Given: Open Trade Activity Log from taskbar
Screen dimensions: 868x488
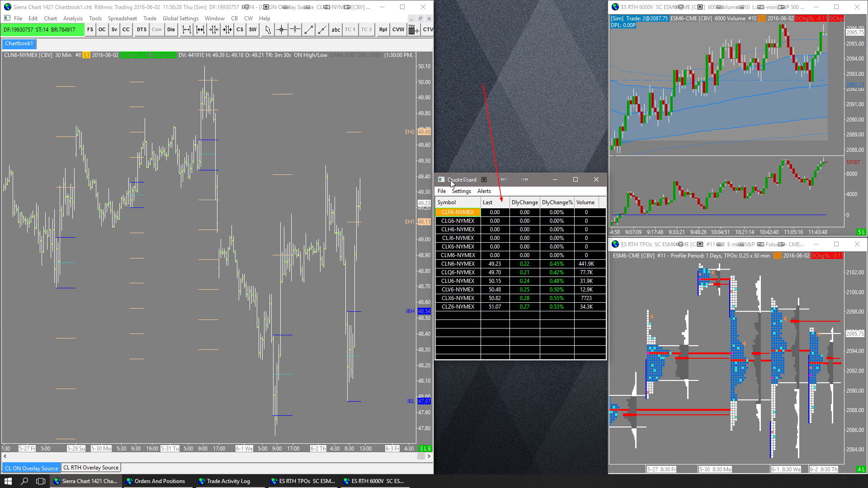Looking at the screenshot, I should point(228,481).
